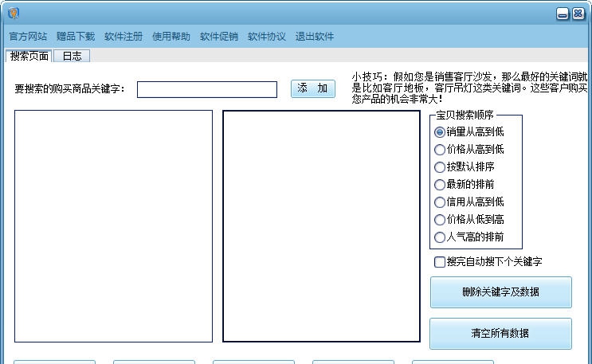This screenshot has width=592, height=364.
Task: Enable 搜完自动搜下个关键字 checkbox
Action: pyautogui.click(x=488, y=262)
